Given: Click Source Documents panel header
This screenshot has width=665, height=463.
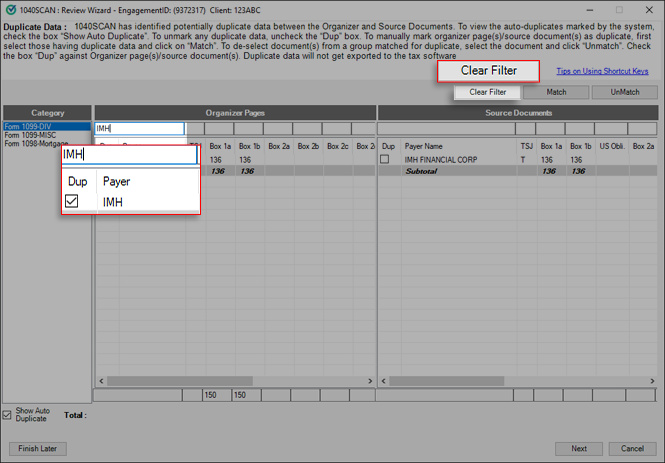Looking at the screenshot, I should coord(518,113).
